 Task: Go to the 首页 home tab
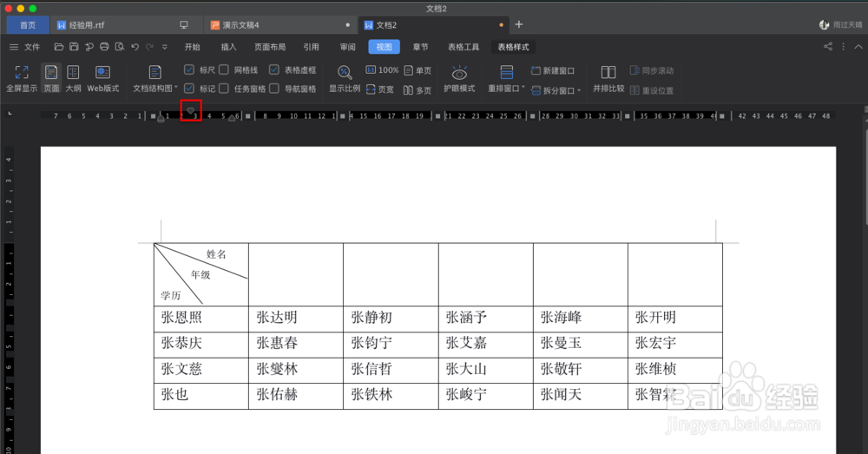[28, 25]
